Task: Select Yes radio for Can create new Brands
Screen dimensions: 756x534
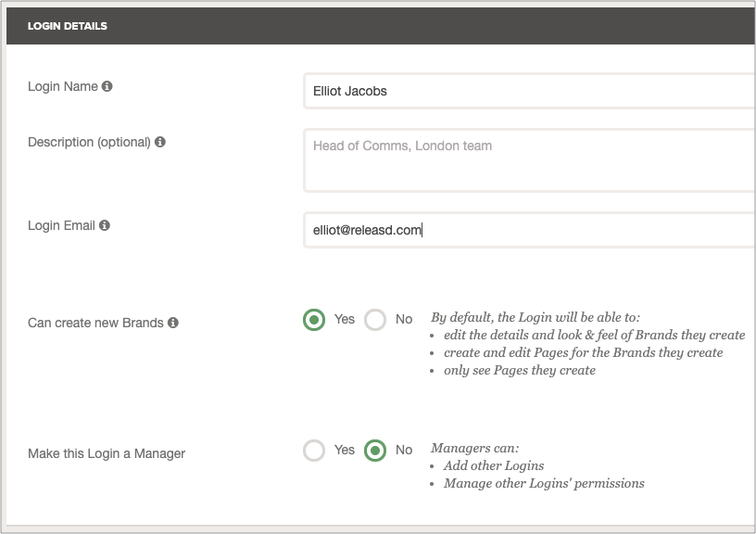Action: [x=315, y=320]
